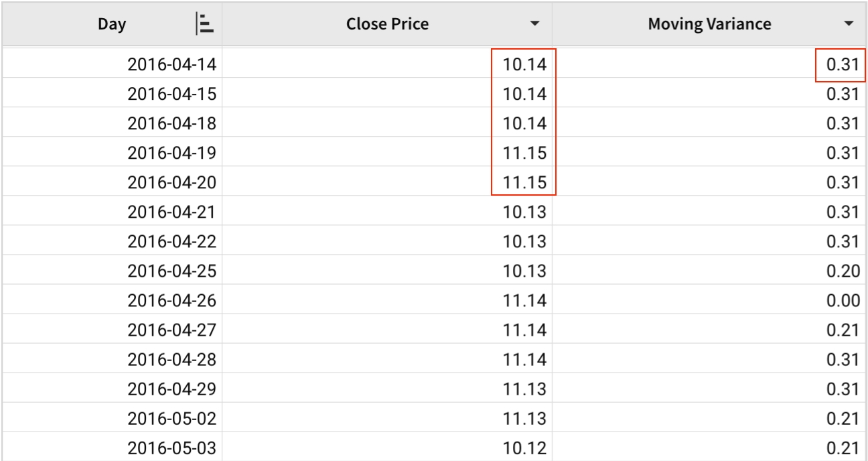The image size is (868, 461).
Task: Click Close Price cell for 2016-04-21
Action: click(524, 212)
